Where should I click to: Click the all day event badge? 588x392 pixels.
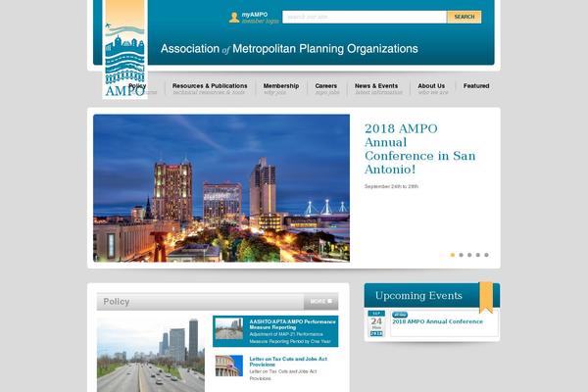point(400,315)
